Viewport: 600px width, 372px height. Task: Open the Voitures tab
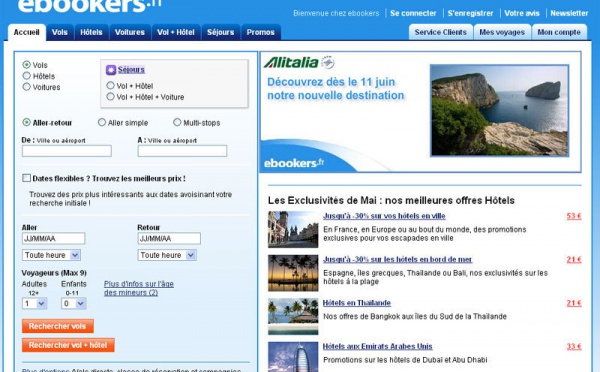click(130, 32)
